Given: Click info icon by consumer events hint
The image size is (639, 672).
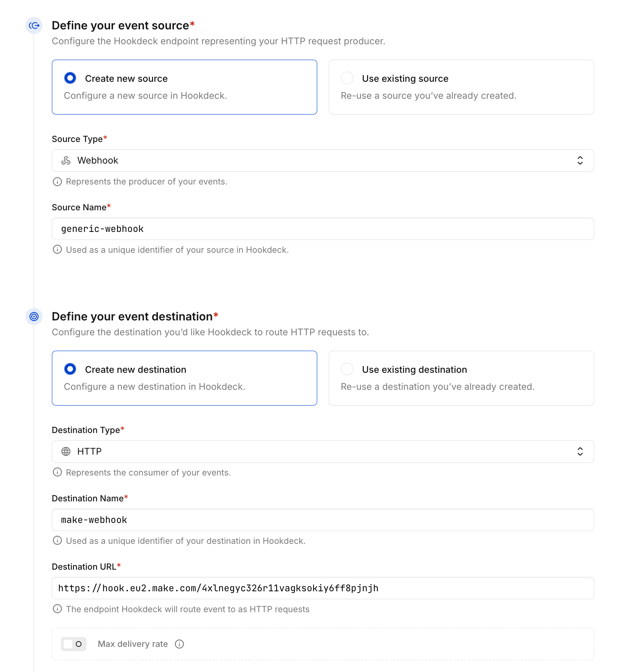Looking at the screenshot, I should 57,472.
